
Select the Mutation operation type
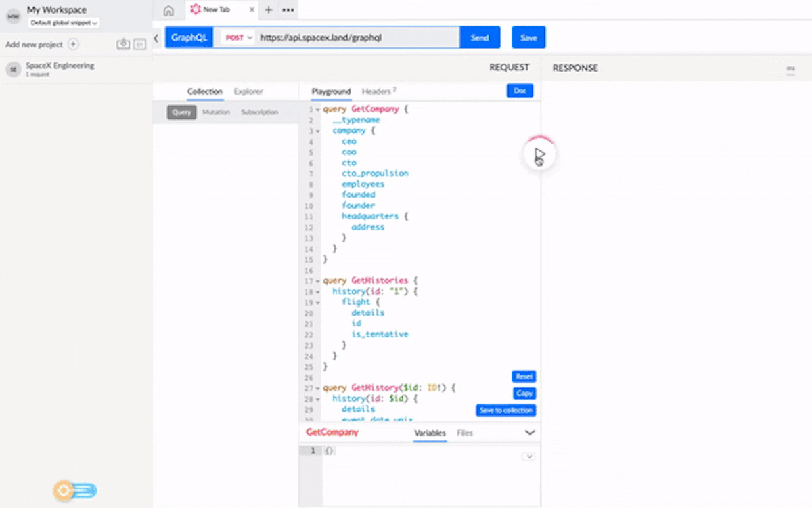(216, 112)
